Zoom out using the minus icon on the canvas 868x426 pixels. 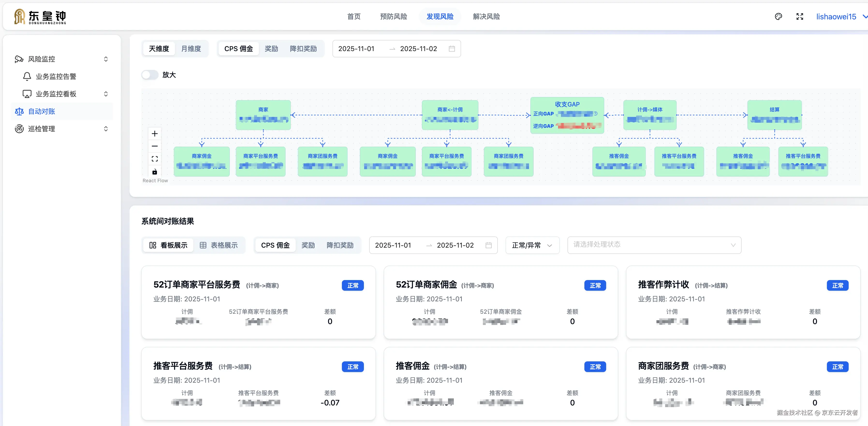155,146
